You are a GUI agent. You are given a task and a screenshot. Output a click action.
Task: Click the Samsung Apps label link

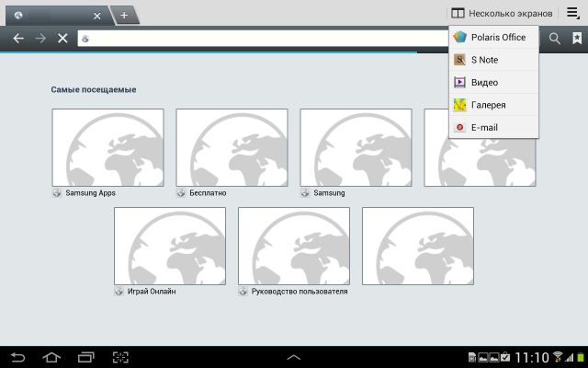pyautogui.click(x=90, y=193)
